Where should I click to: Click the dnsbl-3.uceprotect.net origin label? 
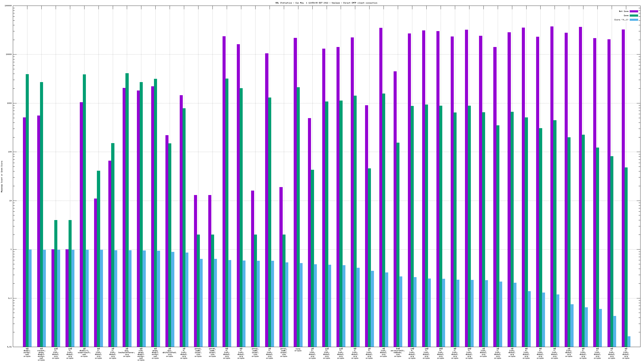click(84, 352)
